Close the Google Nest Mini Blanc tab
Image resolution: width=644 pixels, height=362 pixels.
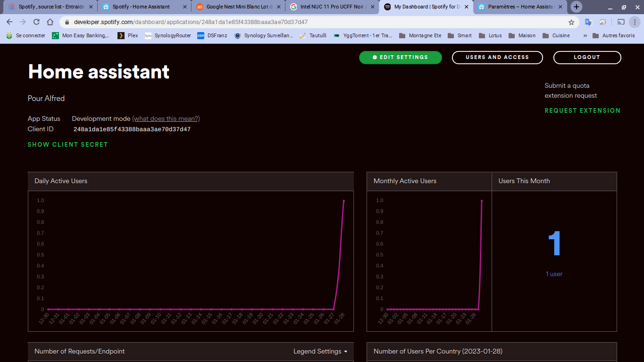[x=278, y=7]
